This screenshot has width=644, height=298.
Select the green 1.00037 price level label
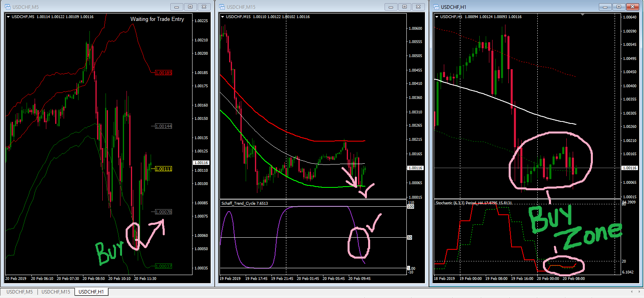point(164,266)
